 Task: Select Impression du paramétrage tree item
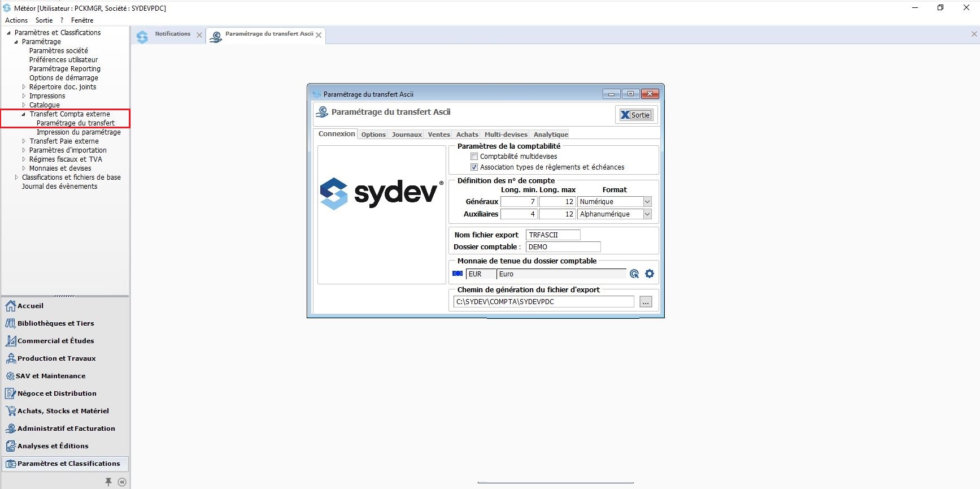click(79, 132)
